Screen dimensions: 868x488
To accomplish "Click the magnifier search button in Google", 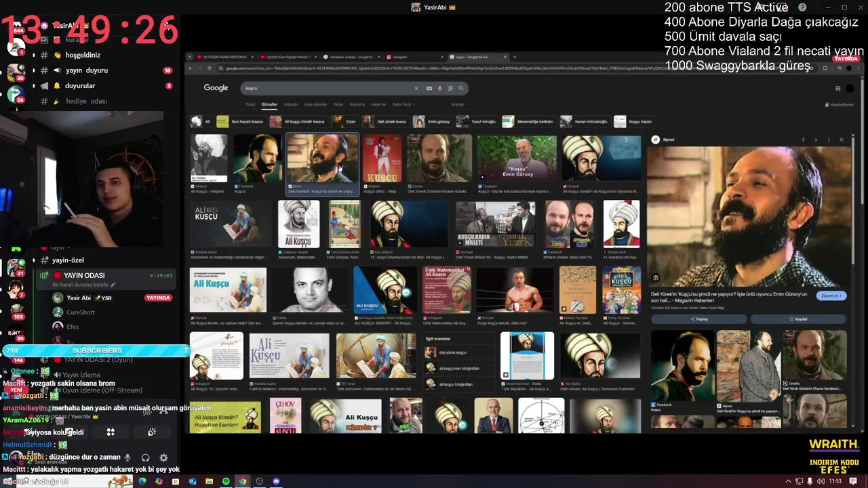I will click(460, 88).
